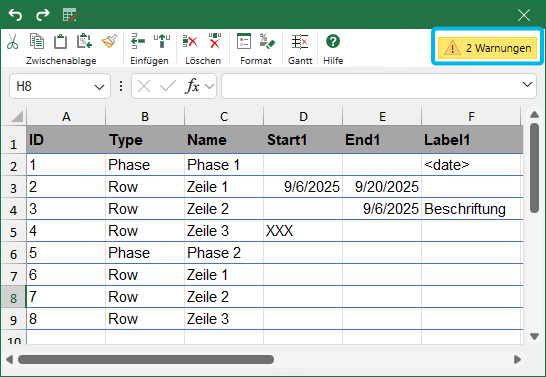Click the delete row icon
Viewport: 546px width, 377px height.
coord(190,41)
